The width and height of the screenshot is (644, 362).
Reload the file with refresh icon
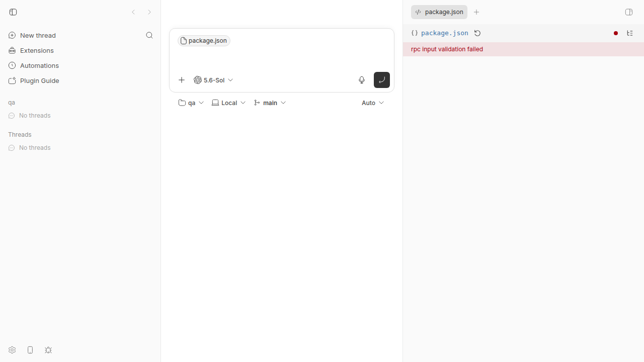pyautogui.click(x=477, y=33)
